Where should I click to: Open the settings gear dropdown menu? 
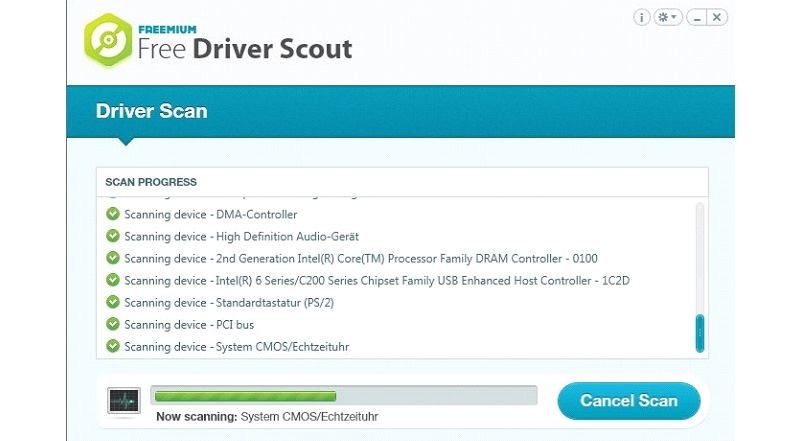coord(667,17)
